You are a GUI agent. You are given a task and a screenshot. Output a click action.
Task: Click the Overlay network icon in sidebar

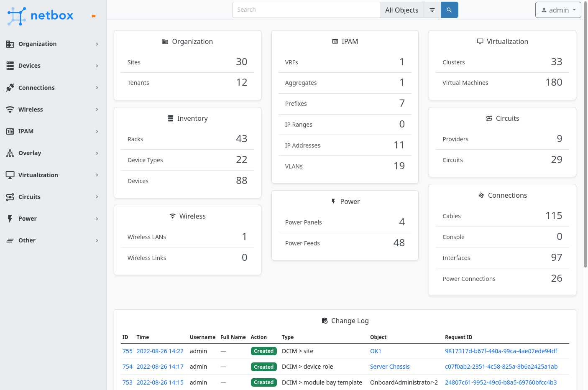point(10,153)
